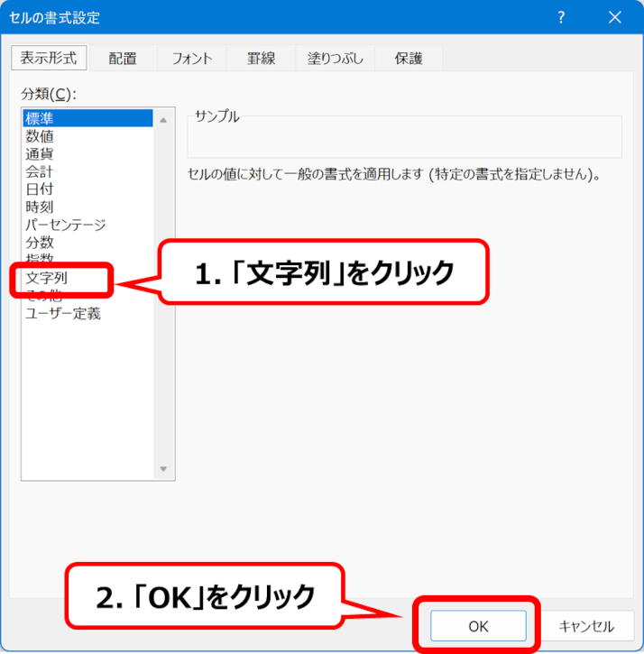Viewport: 644px width, 654px height.
Task: Switch to the 表示形式 tab
Action: (x=50, y=58)
